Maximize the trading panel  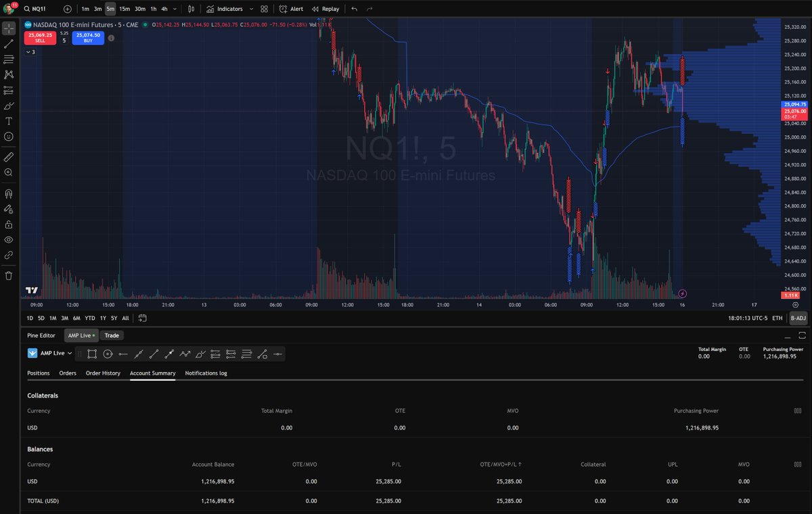click(802, 335)
